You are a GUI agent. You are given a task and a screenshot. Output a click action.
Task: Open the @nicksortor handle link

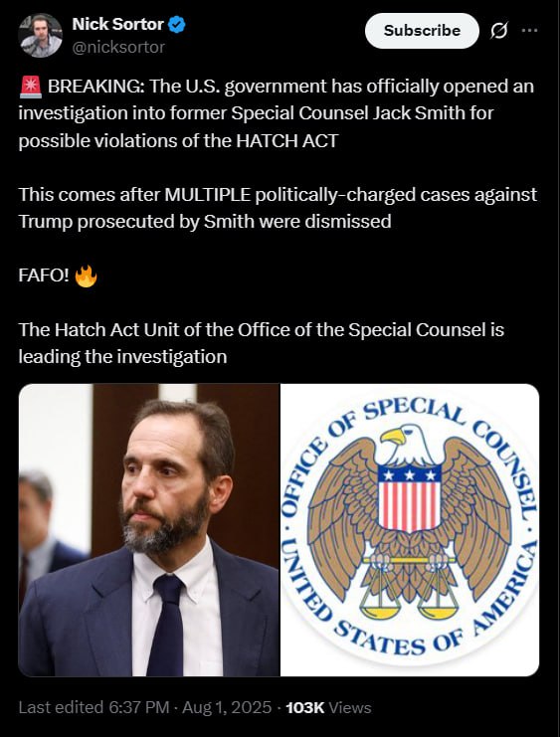(118, 47)
